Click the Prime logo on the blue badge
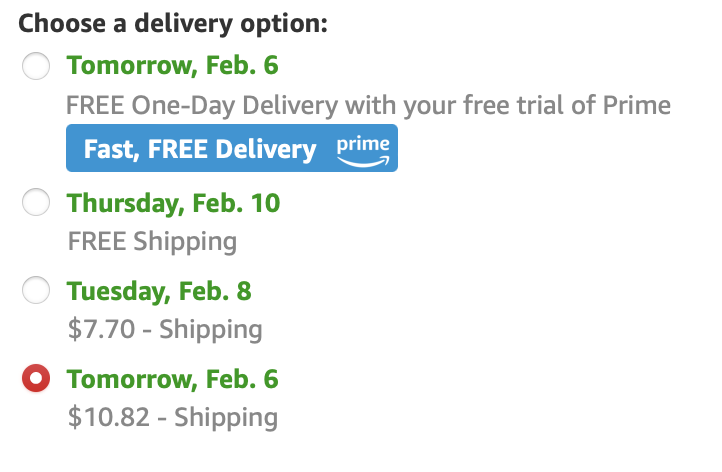 coord(361,144)
